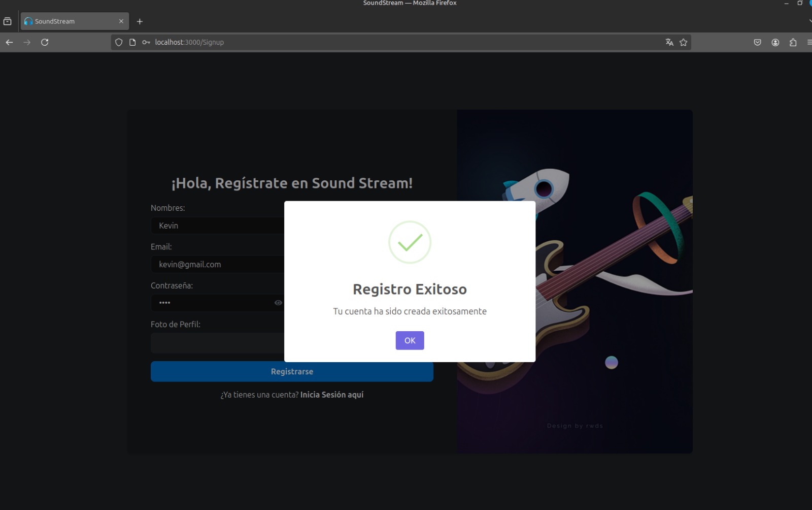Click the saved password key icon

pyautogui.click(x=146, y=42)
